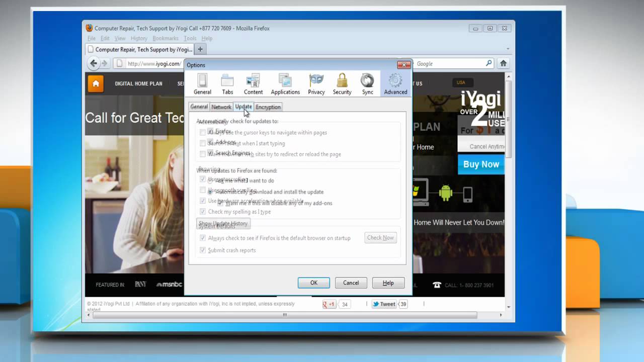The width and height of the screenshot is (644, 362).
Task: Open the list all tabs dropdown arrow
Action: [x=508, y=49]
